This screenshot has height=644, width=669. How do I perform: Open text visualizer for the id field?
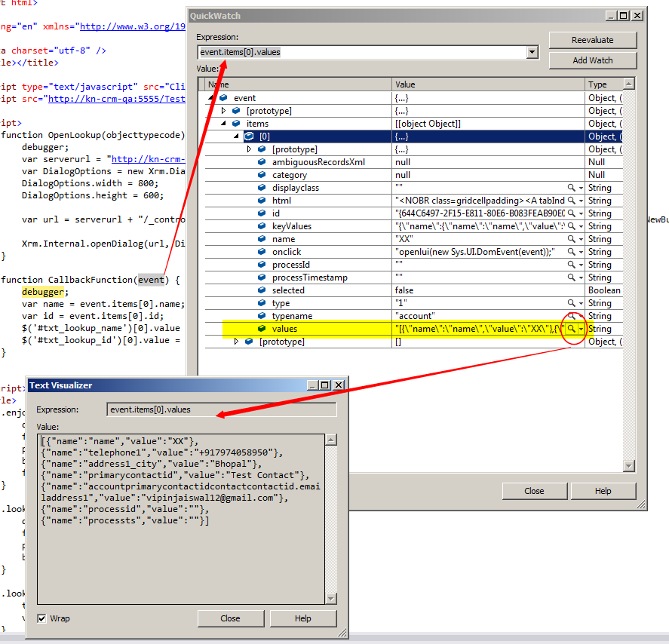pos(572,213)
